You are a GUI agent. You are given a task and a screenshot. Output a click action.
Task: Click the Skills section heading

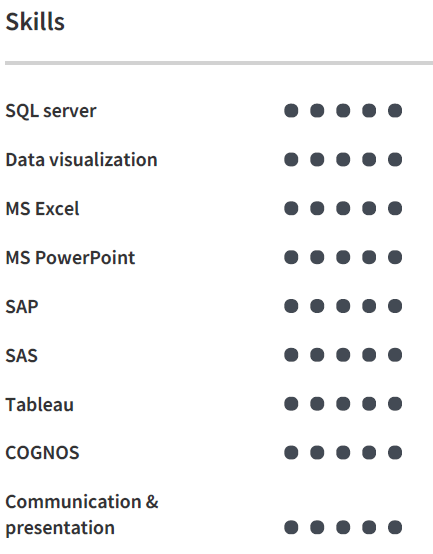pyautogui.click(x=35, y=22)
